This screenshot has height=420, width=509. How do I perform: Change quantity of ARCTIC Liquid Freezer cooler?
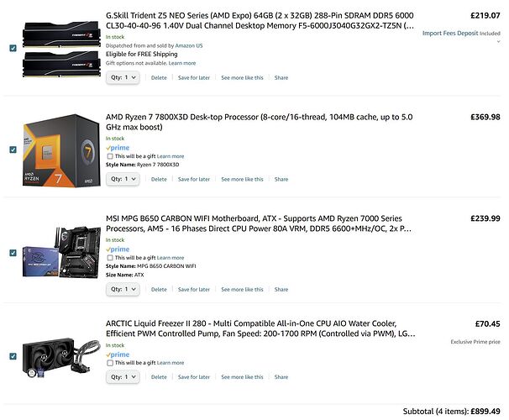point(123,377)
